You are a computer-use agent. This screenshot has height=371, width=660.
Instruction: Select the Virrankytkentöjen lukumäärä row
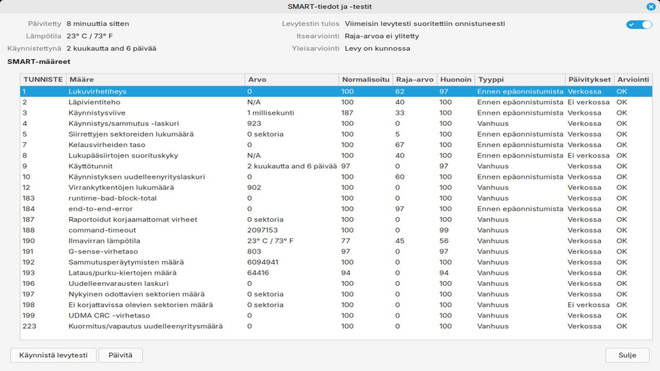point(336,187)
